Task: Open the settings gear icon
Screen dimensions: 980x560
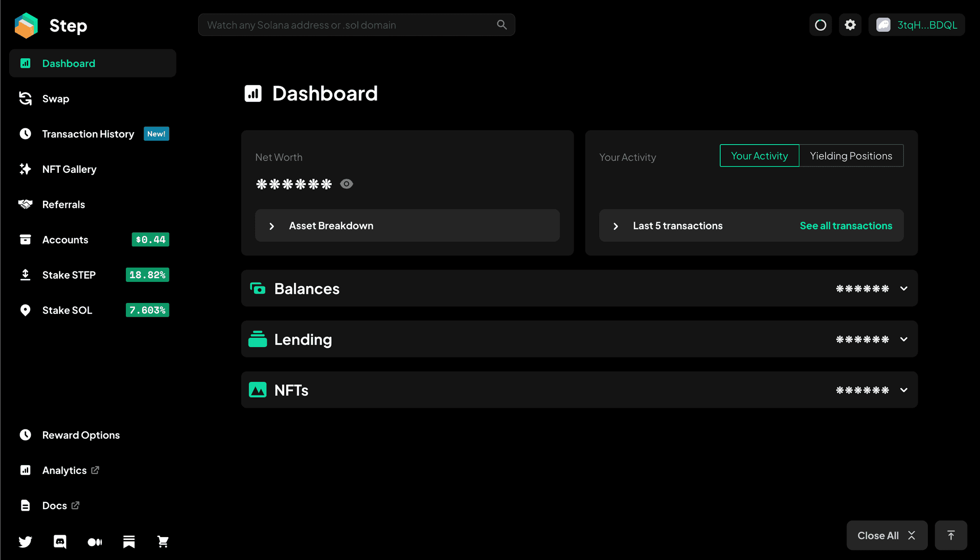Action: (x=850, y=25)
